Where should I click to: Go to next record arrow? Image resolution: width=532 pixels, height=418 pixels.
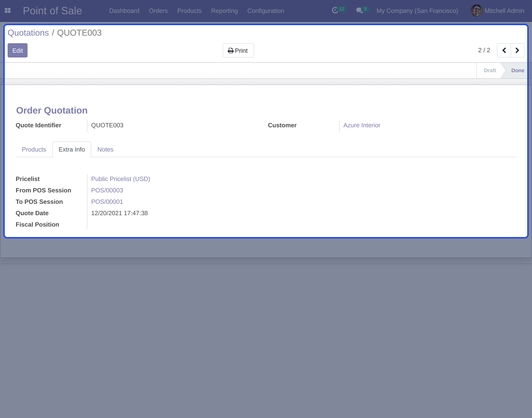point(517,50)
